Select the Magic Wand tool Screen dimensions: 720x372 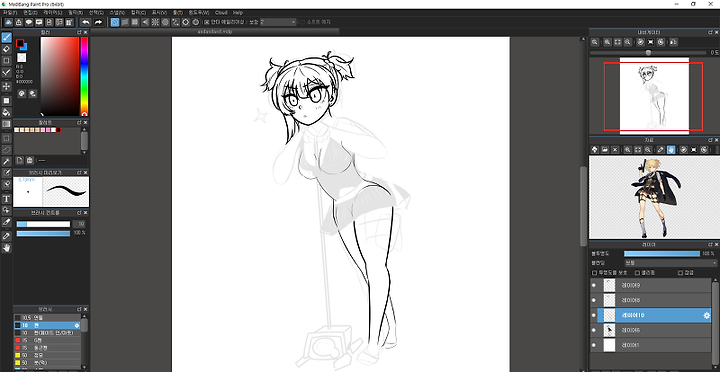pos(6,161)
